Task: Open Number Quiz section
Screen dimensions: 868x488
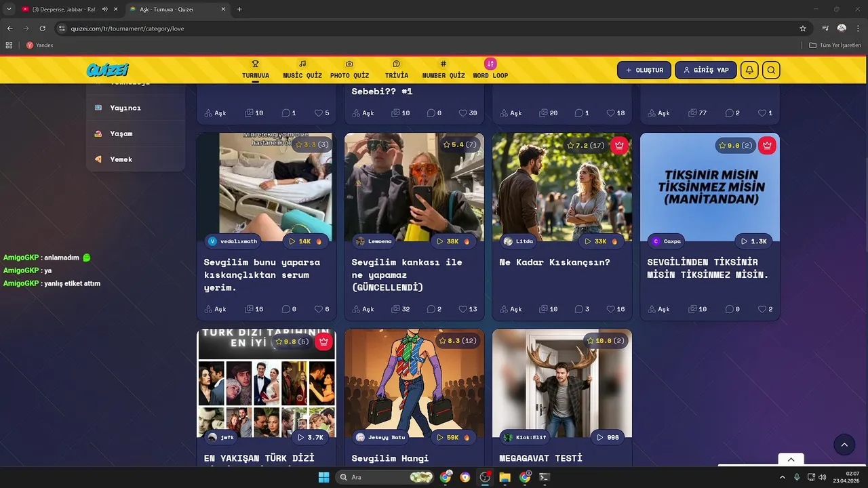Action: (x=443, y=70)
